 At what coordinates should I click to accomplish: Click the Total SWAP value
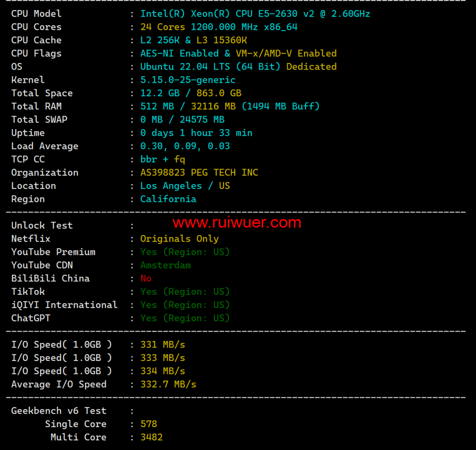click(182, 120)
